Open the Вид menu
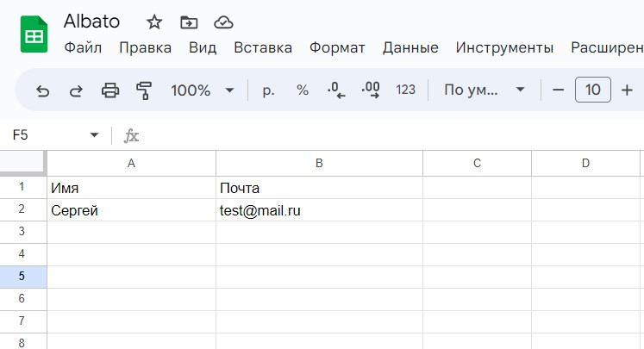The width and height of the screenshot is (644, 349). pos(203,47)
